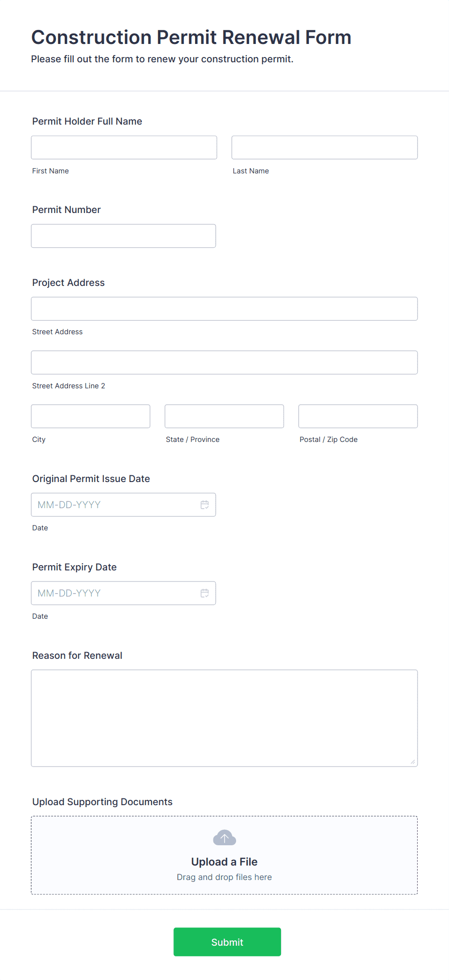Open calendar picker for Permit Expiry Date
This screenshot has height=980, width=449.
point(205,593)
